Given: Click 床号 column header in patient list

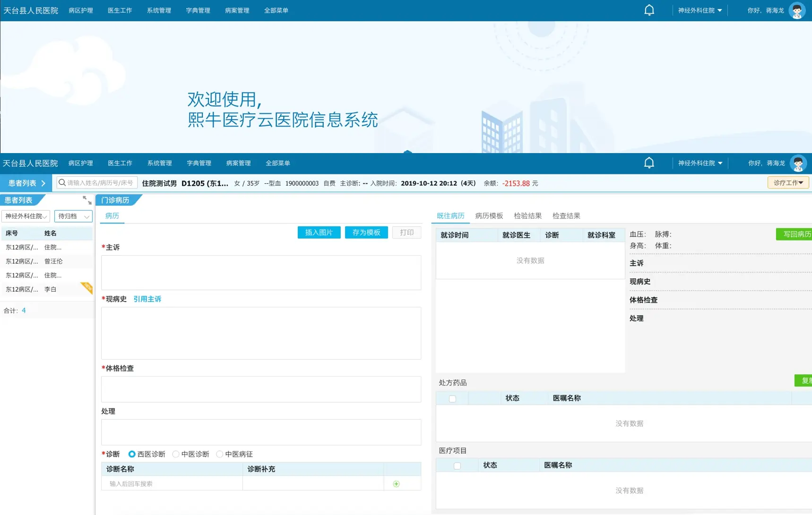Looking at the screenshot, I should tap(12, 233).
